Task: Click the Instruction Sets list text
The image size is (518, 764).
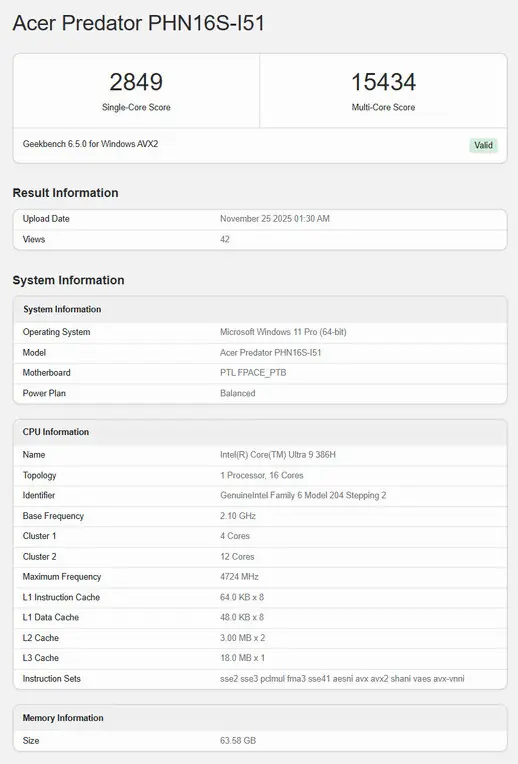Action: pos(342,678)
